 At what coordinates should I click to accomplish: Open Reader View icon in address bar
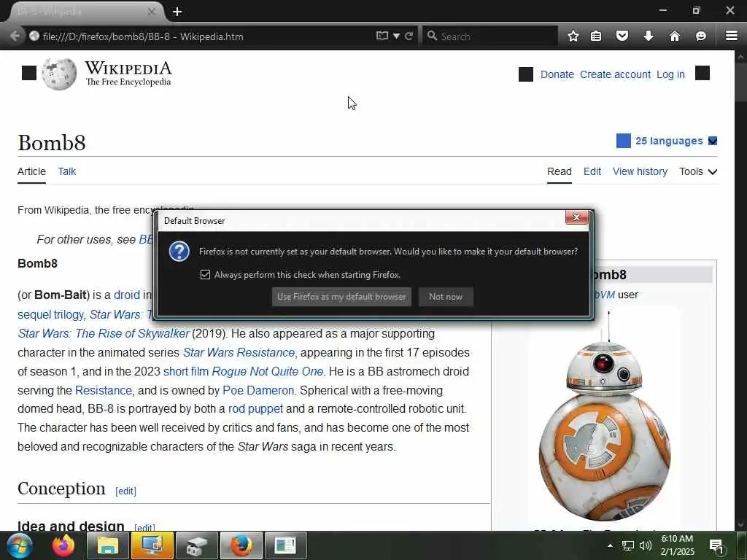click(x=382, y=36)
